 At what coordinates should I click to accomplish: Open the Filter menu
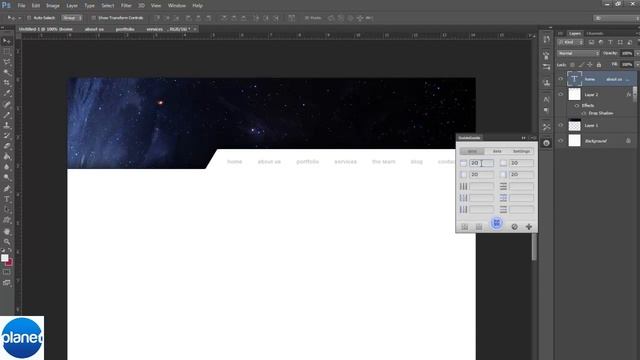coord(126,6)
